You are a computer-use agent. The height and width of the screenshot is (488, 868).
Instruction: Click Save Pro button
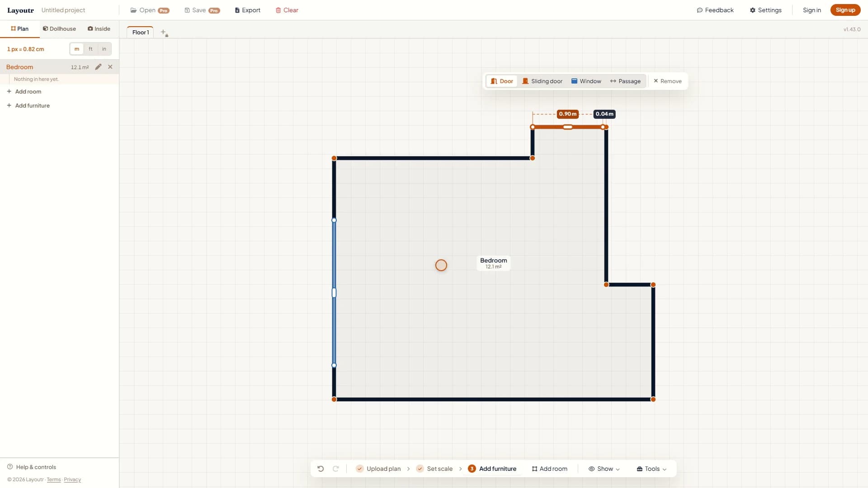coord(202,10)
